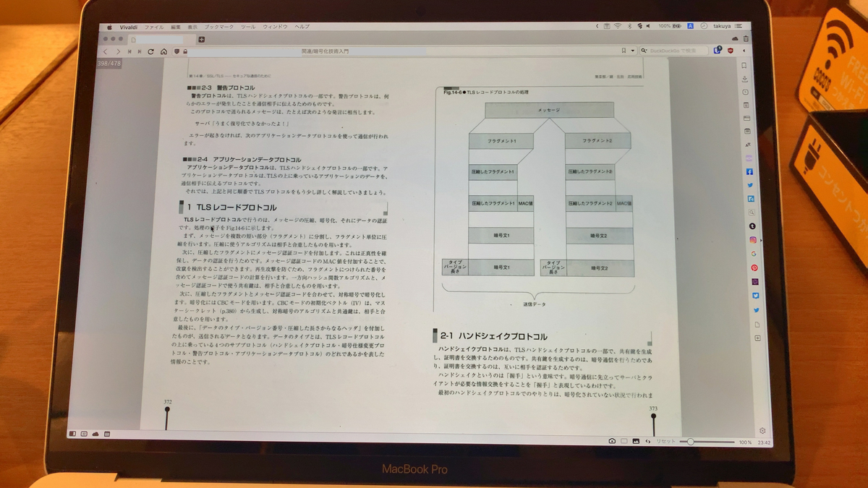Open Notes panel in side panel
This screenshot has width=868, height=488.
coord(746,105)
